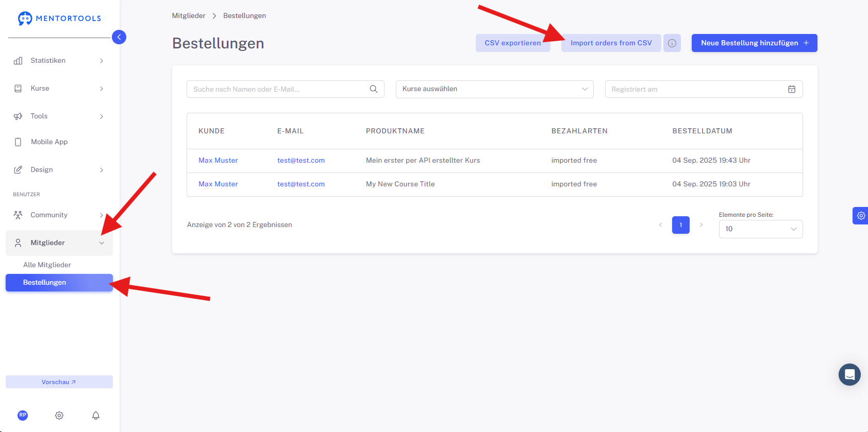
Task: Open the chat support widget
Action: 849,374
